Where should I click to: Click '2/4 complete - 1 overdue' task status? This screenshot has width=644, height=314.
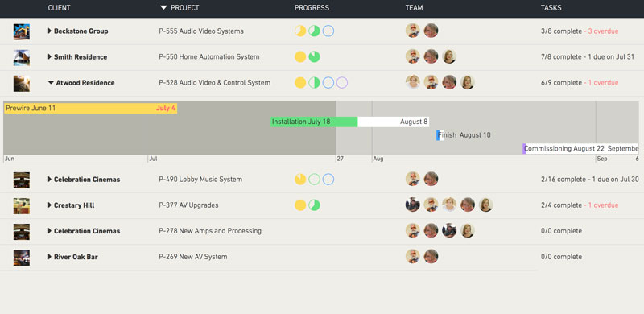pyautogui.click(x=580, y=205)
